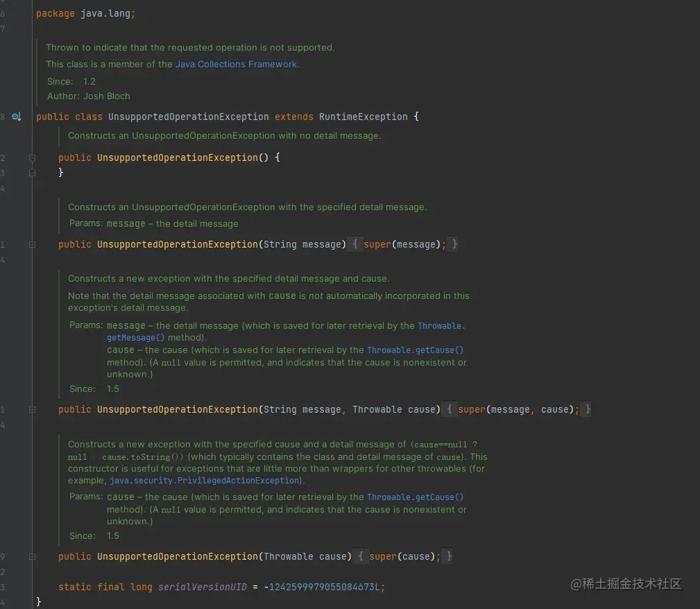Viewport: 700px width, 609px height.
Task: Click 'static final long' modifiers
Action: tap(105, 587)
